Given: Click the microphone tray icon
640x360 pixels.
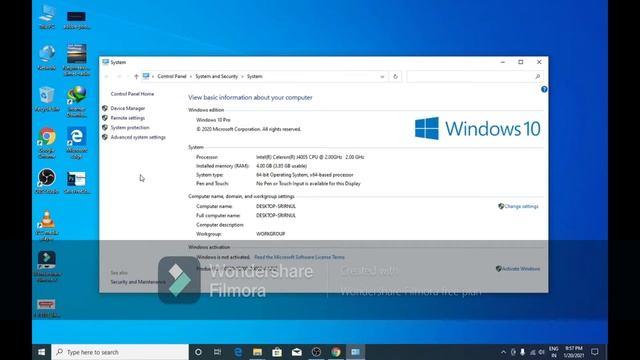Looking at the screenshot, I should [522, 352].
